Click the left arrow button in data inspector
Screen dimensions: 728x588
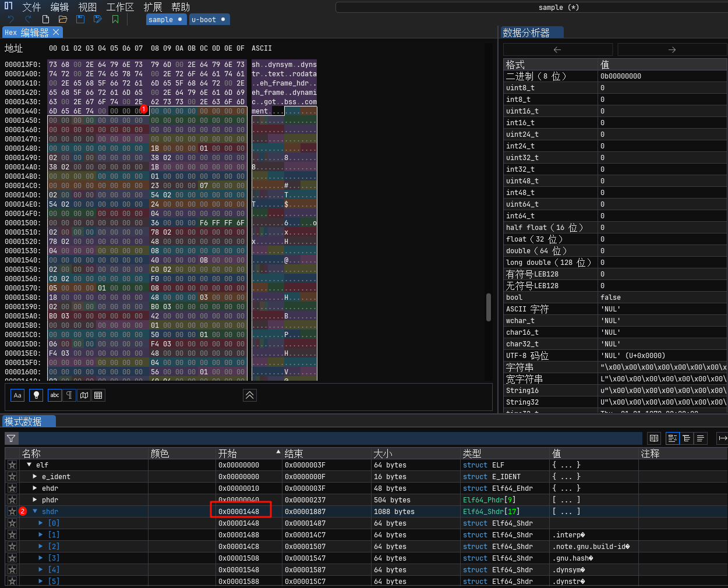point(557,49)
